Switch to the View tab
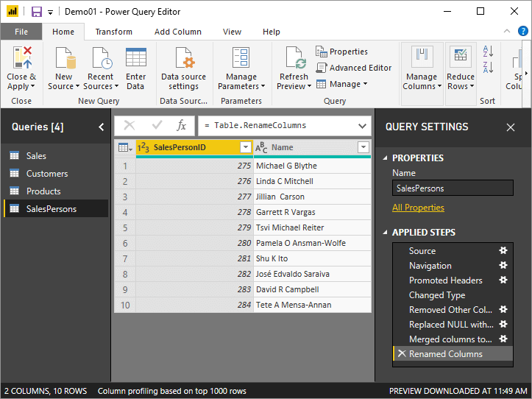This screenshot has width=532, height=399. pos(232,32)
